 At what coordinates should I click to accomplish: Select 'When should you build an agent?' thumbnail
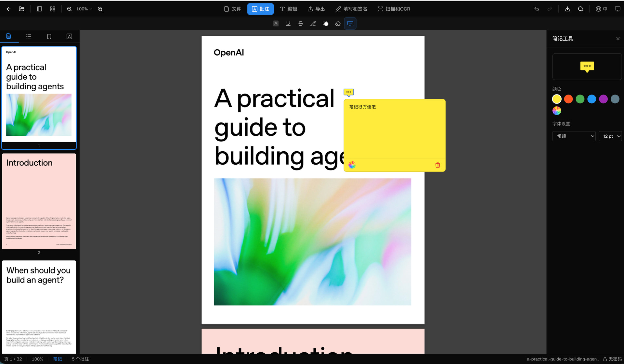[39, 307]
